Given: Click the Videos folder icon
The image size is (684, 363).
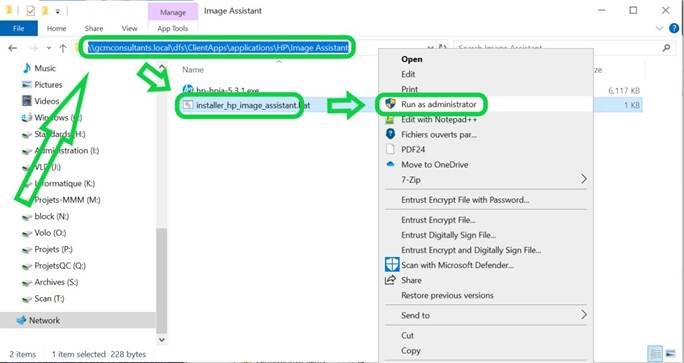Looking at the screenshot, I should [27, 101].
